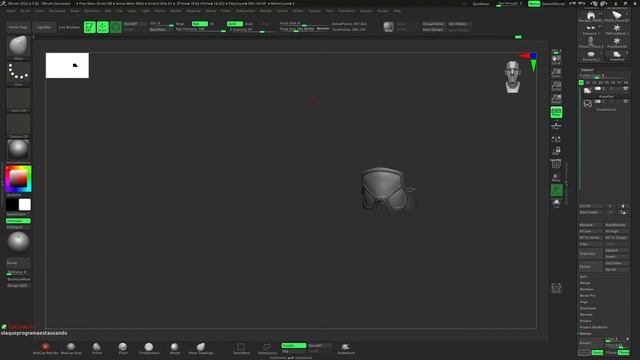Adjust the See-through slider

click(509, 4)
